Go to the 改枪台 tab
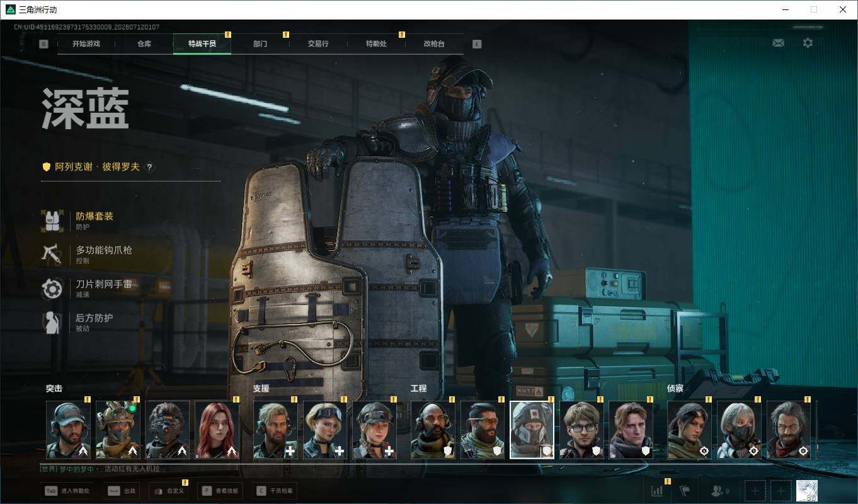This screenshot has width=858, height=504. point(434,44)
